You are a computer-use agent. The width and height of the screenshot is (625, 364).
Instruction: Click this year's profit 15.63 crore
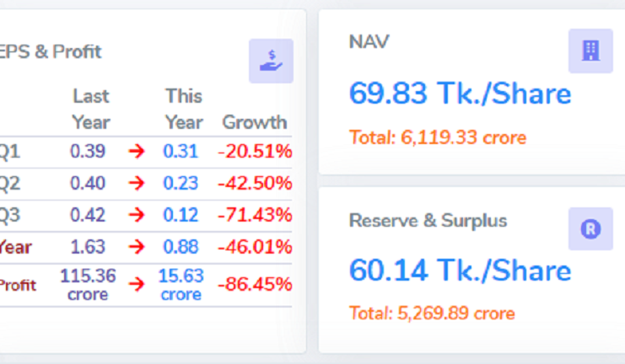[181, 284]
